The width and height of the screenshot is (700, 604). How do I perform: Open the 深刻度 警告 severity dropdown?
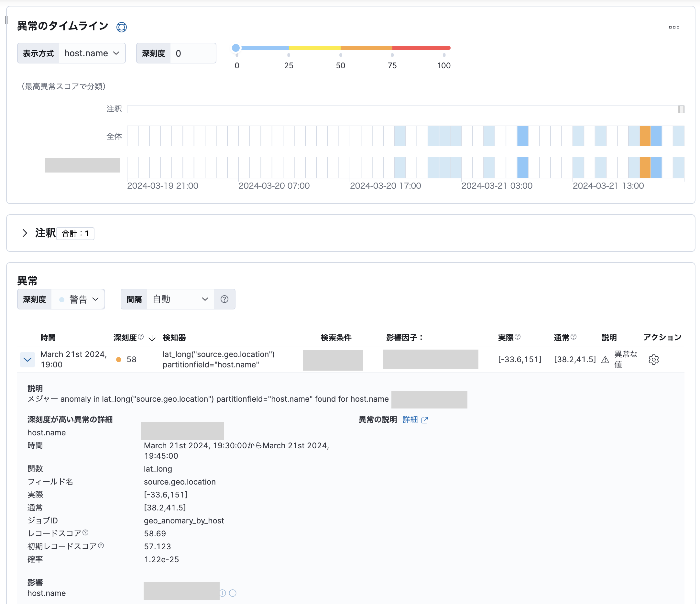click(x=78, y=299)
